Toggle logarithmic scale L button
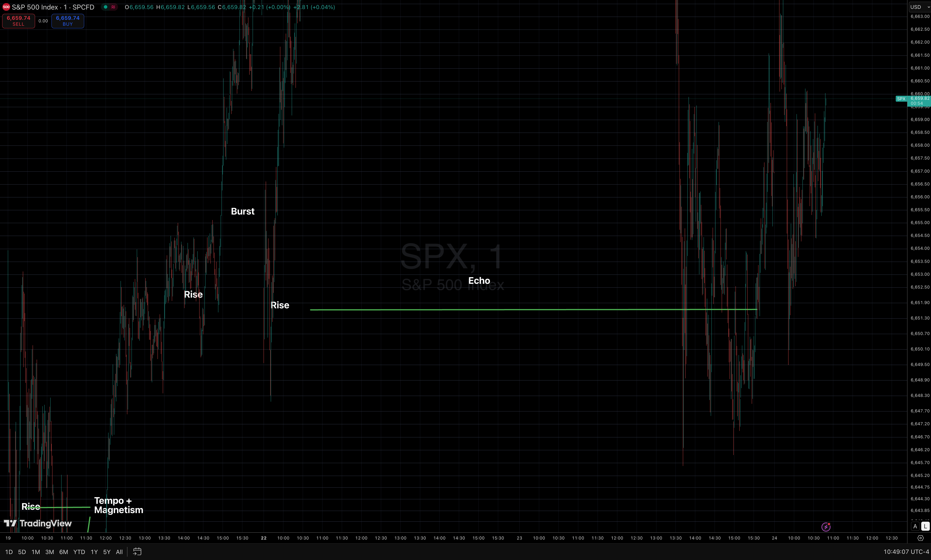The height and width of the screenshot is (560, 931). click(925, 526)
